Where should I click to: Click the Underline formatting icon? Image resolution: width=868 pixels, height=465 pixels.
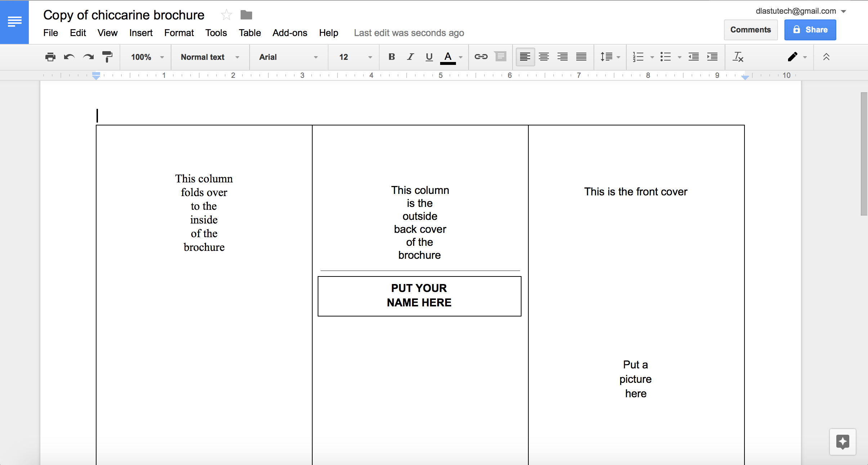[x=429, y=57]
